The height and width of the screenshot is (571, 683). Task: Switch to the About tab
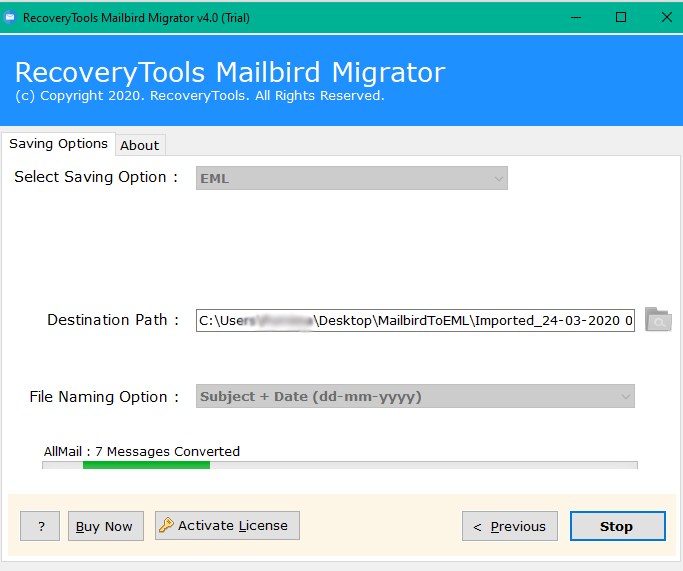pos(139,145)
